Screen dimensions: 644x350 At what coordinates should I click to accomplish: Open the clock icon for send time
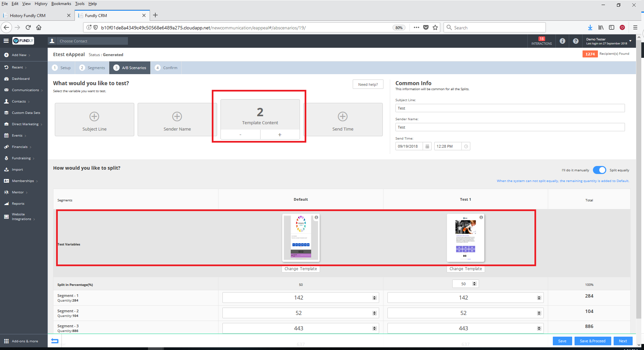[x=466, y=146]
